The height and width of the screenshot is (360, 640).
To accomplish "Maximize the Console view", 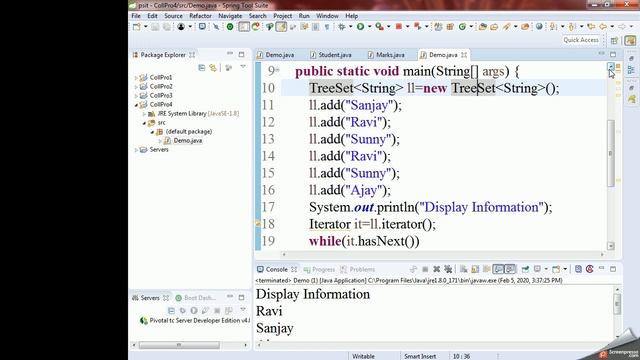I will click(613, 269).
